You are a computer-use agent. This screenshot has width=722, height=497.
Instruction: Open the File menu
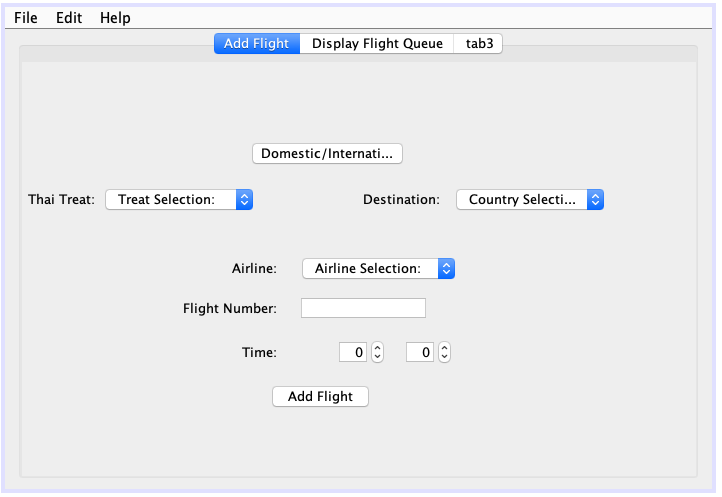(26, 18)
